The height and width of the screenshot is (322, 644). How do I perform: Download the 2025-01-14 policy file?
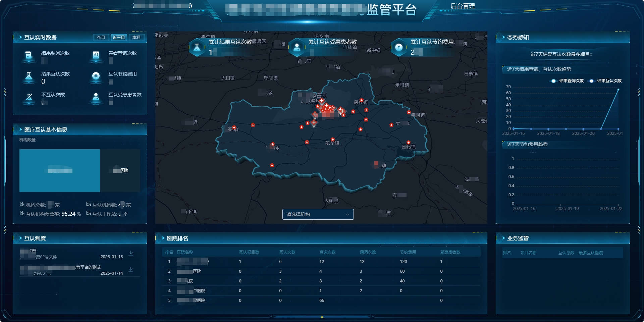[x=131, y=270]
